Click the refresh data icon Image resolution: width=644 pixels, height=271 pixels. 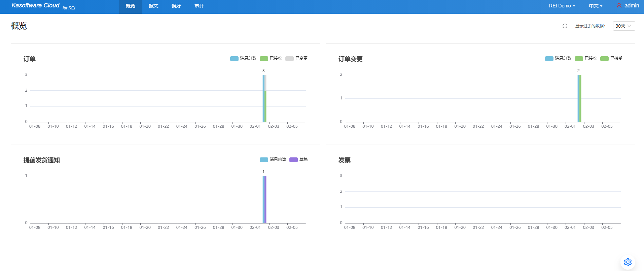tap(565, 26)
